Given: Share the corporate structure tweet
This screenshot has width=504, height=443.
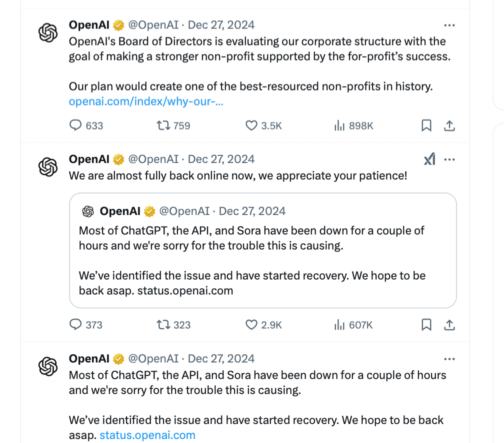Looking at the screenshot, I should pyautogui.click(x=449, y=125).
